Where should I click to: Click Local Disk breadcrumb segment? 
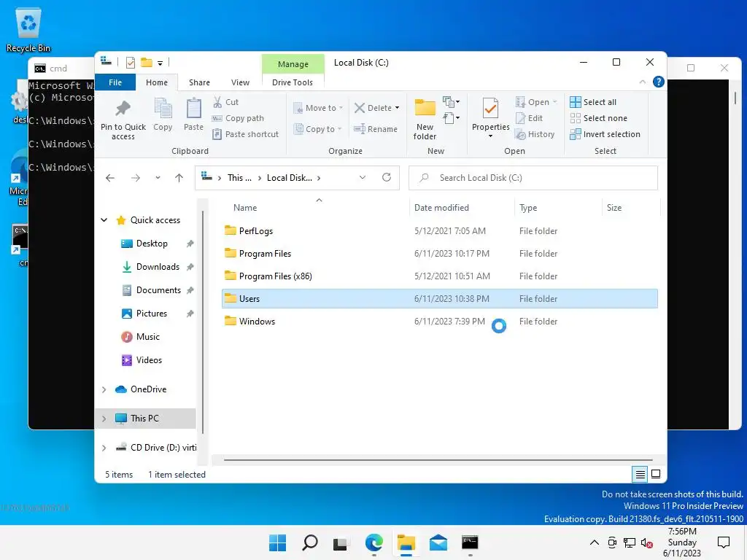[x=289, y=178]
